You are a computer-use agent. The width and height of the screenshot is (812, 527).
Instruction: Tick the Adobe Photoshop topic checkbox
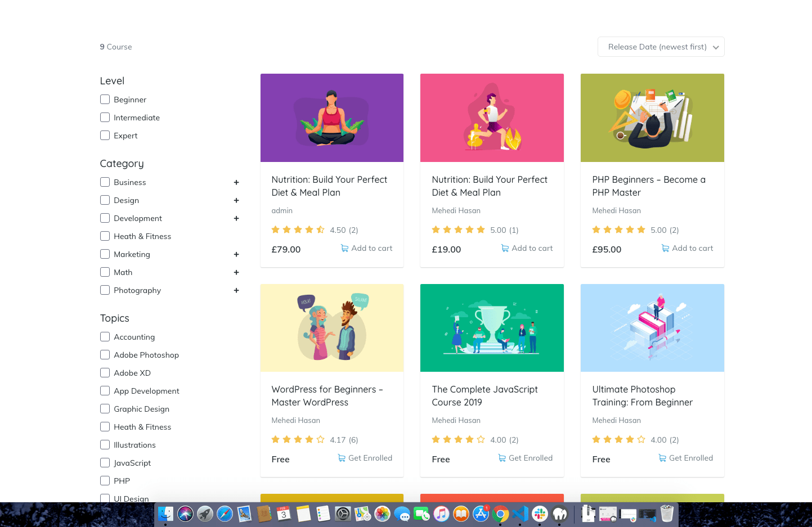click(x=105, y=355)
